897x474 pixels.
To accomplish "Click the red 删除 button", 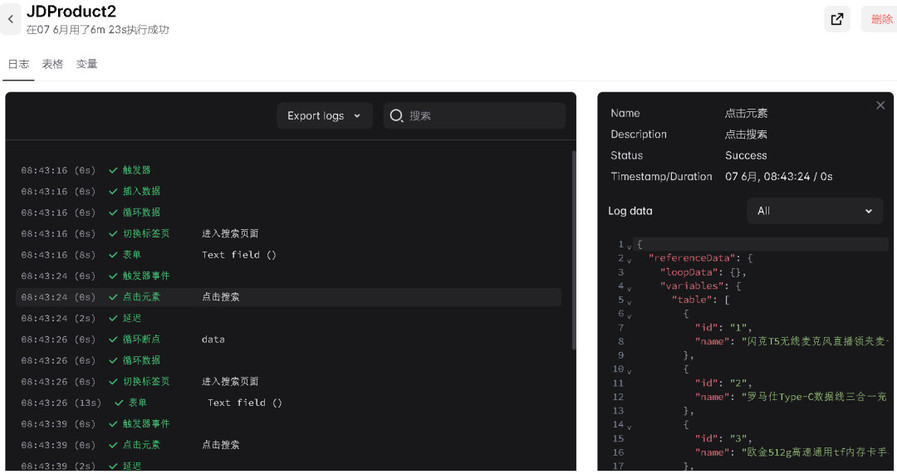I will coord(880,19).
